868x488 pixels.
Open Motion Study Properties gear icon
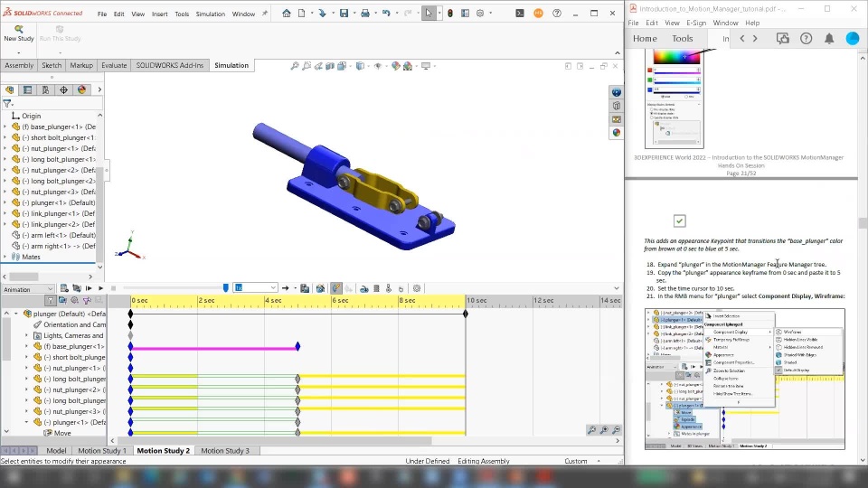tap(417, 288)
